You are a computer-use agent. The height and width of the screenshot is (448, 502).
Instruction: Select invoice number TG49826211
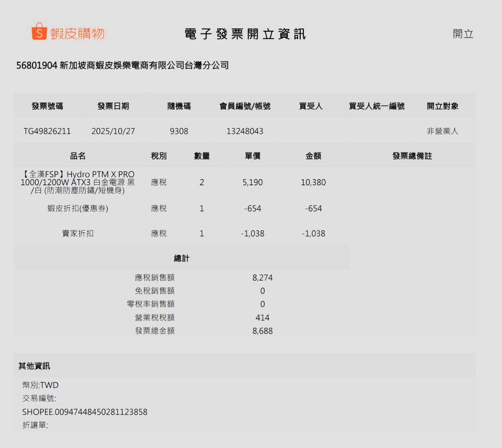pyautogui.click(x=47, y=131)
